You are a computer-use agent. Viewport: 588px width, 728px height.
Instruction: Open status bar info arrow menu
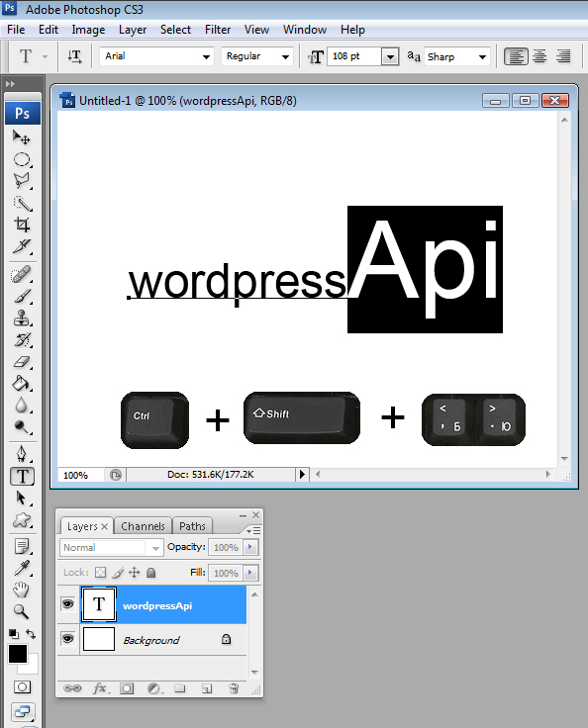click(302, 475)
